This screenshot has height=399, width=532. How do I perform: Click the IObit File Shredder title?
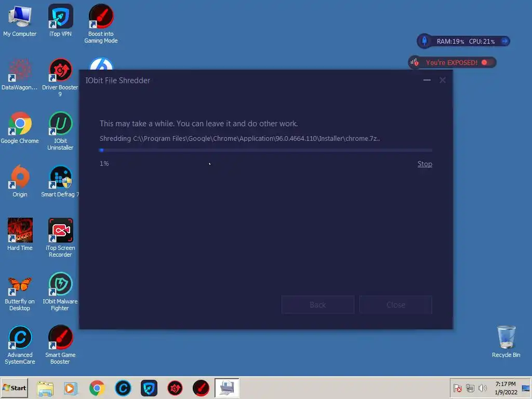point(118,81)
